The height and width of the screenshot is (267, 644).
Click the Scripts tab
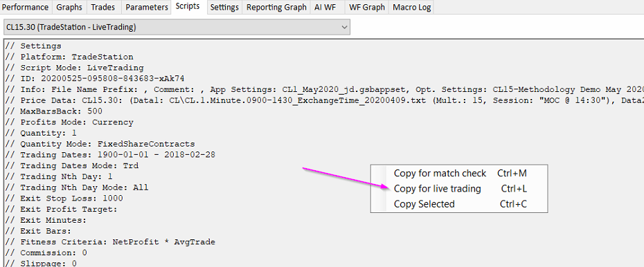pyautogui.click(x=188, y=6)
